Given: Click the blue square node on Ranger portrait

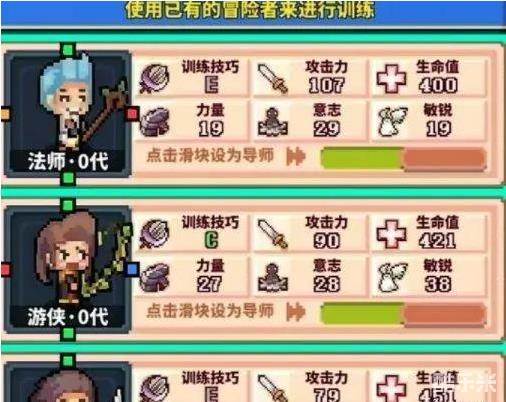Looking at the screenshot, I should pyautogui.click(x=132, y=269).
